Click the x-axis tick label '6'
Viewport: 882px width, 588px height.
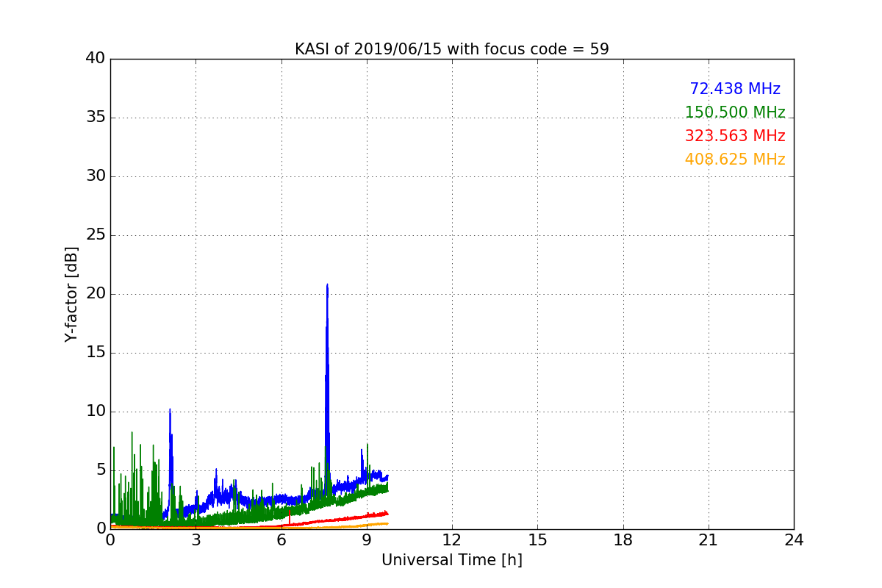point(281,540)
